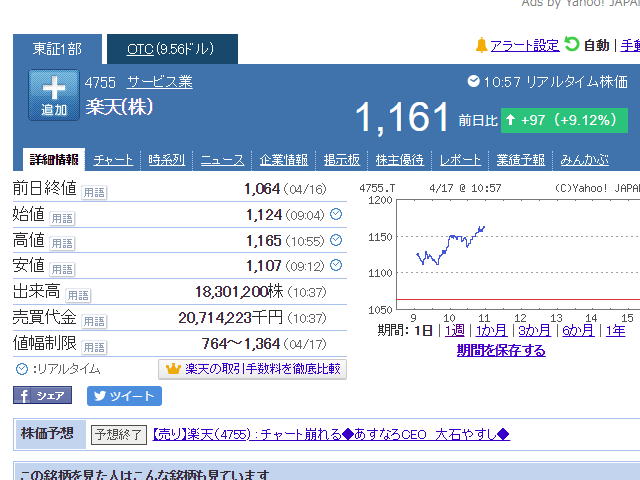640x480 pixels.
Task: Click the 株価予想 heading label
Action: [x=47, y=433]
